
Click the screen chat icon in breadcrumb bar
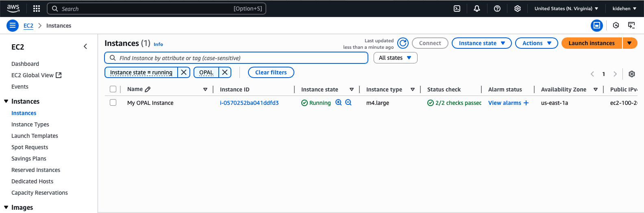pyautogui.click(x=631, y=25)
